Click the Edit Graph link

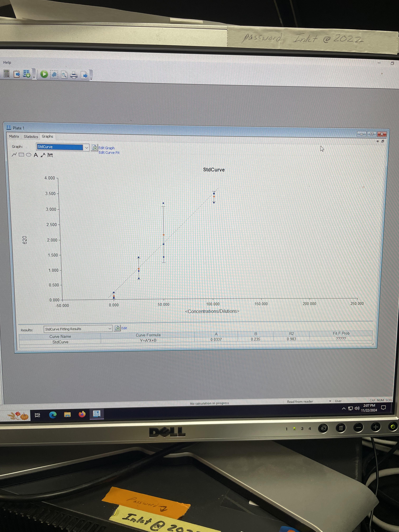tap(106, 148)
